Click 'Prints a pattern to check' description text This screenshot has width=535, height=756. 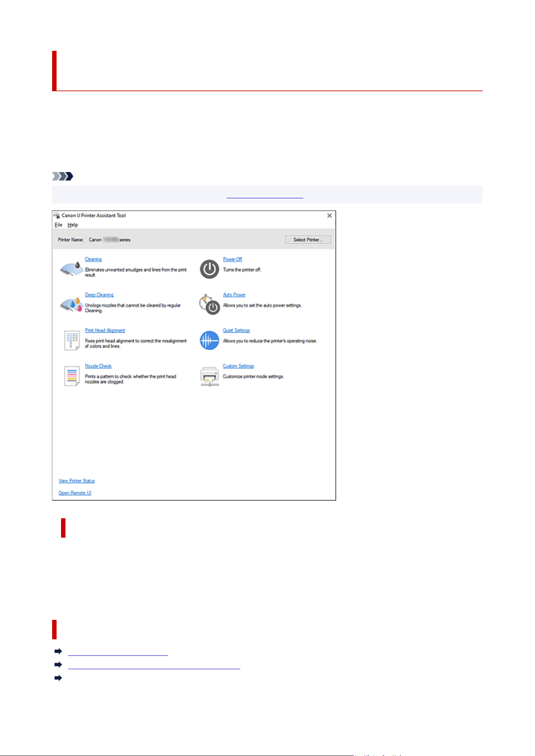coord(131,379)
